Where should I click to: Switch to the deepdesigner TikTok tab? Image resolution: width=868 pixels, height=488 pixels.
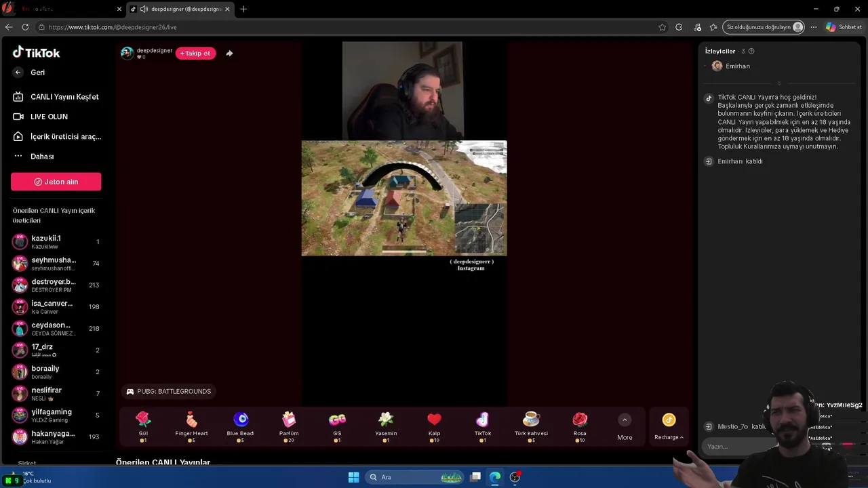click(x=180, y=9)
